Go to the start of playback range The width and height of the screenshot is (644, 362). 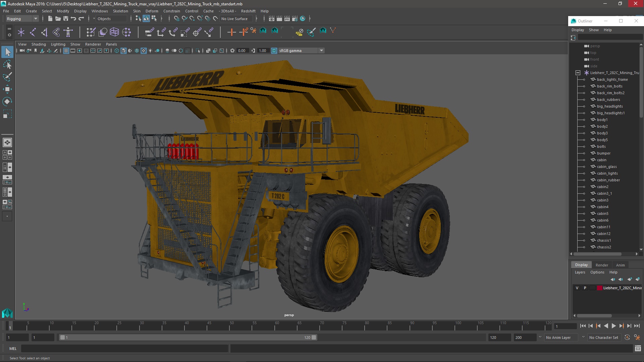point(583,326)
